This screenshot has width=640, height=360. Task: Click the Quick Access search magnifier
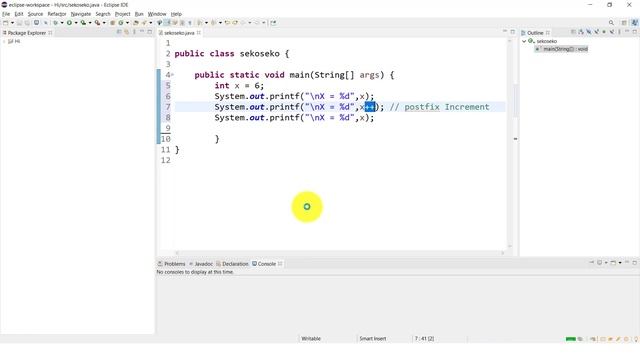[x=611, y=22]
